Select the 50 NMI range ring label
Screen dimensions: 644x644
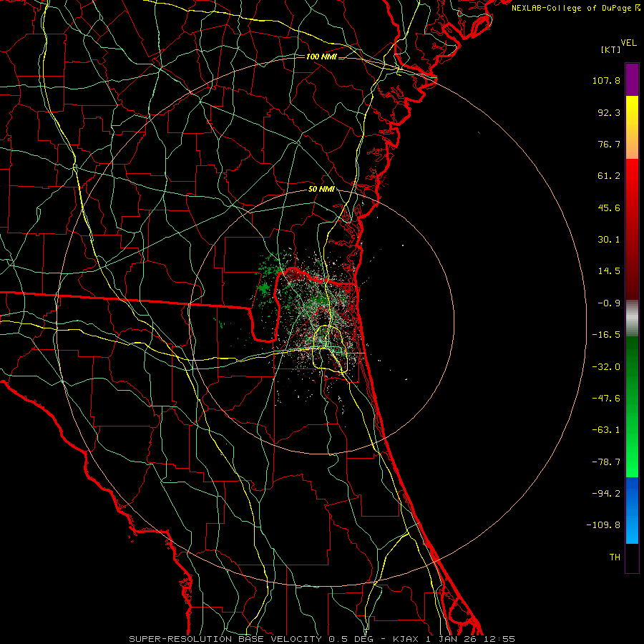click(321, 190)
